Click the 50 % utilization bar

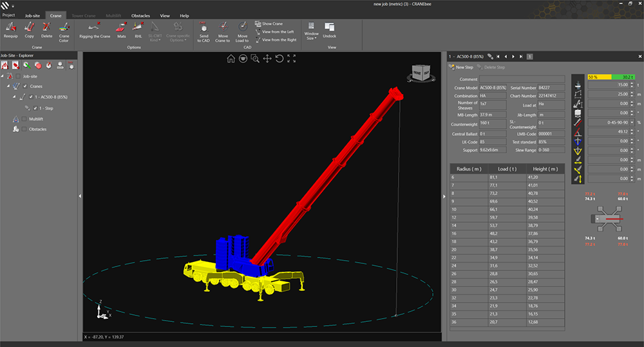click(x=600, y=77)
